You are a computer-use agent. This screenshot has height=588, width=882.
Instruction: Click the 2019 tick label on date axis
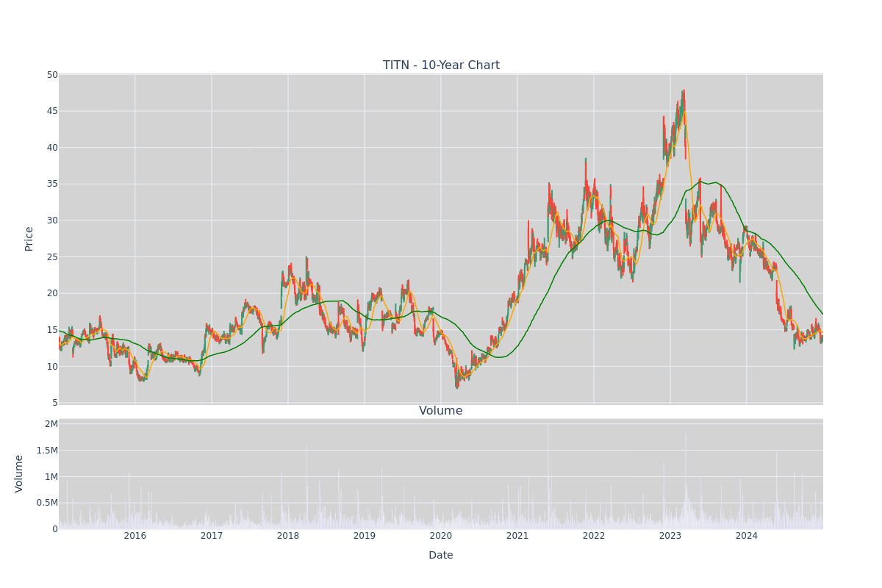(x=365, y=536)
